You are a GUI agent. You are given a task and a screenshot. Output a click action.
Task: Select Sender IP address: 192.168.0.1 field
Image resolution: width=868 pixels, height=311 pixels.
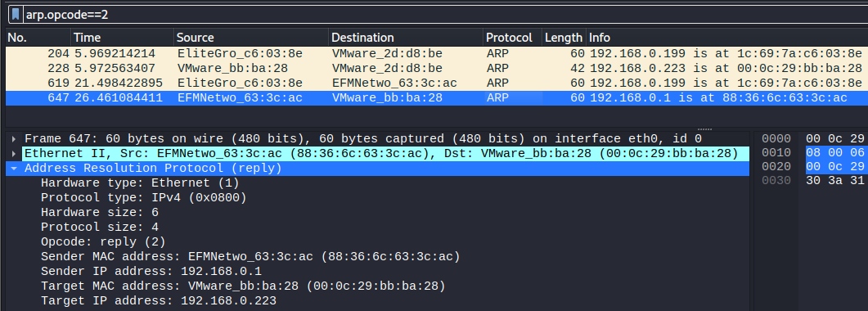coord(151,272)
